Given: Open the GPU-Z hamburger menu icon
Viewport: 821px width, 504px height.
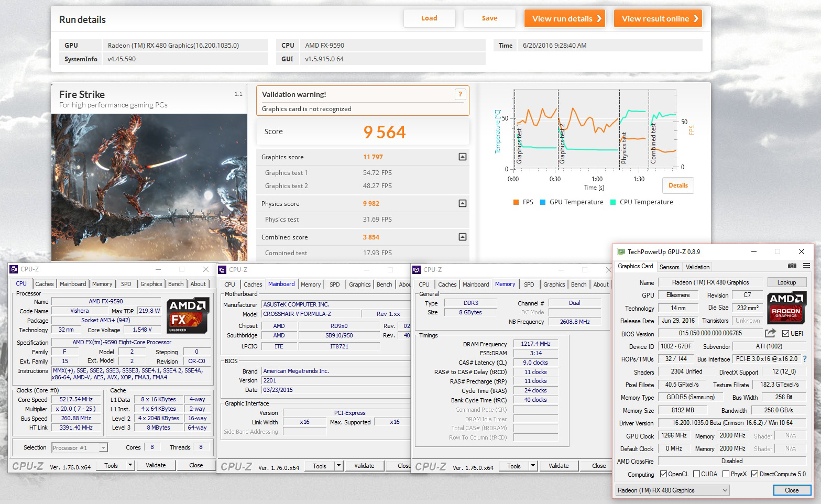Looking at the screenshot, I should coord(806,266).
